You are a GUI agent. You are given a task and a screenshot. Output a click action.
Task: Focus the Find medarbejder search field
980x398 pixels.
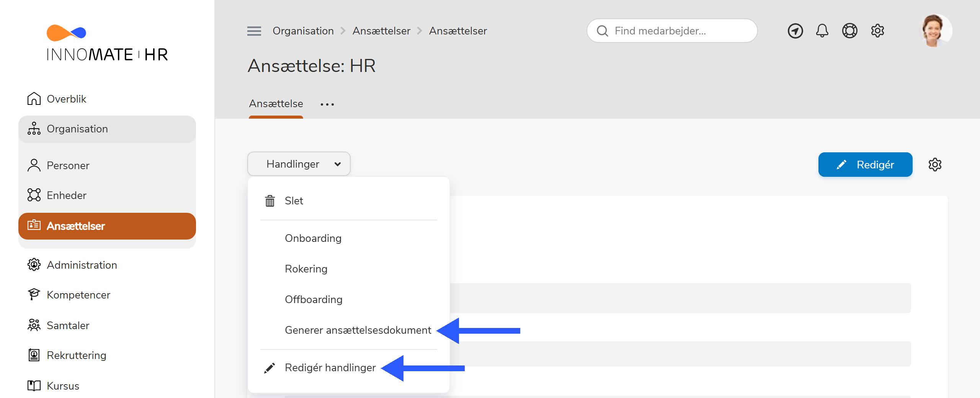click(672, 31)
